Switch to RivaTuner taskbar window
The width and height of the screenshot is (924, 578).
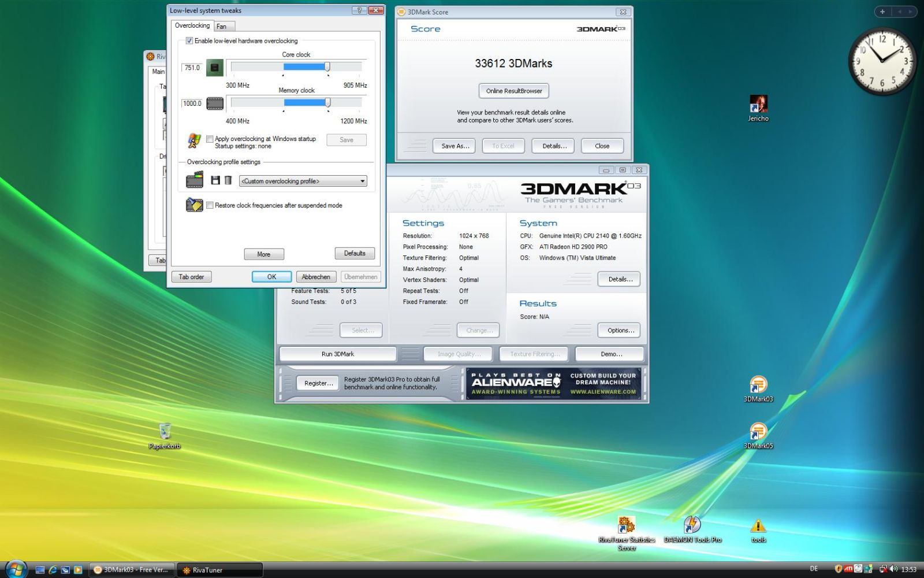click(x=219, y=570)
